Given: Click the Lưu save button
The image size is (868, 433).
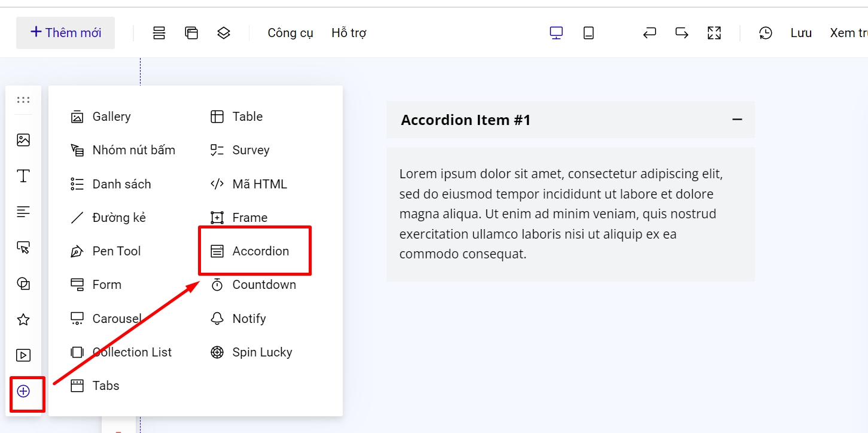Looking at the screenshot, I should tap(801, 33).
